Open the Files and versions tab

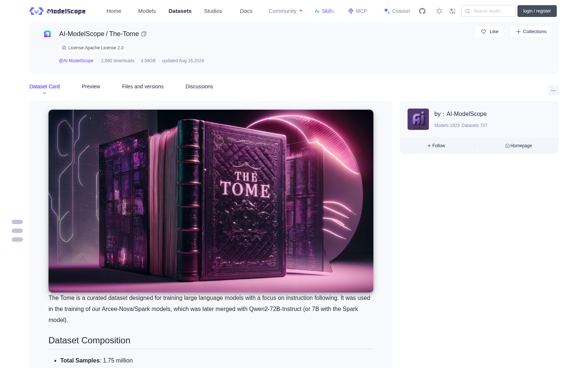(143, 86)
